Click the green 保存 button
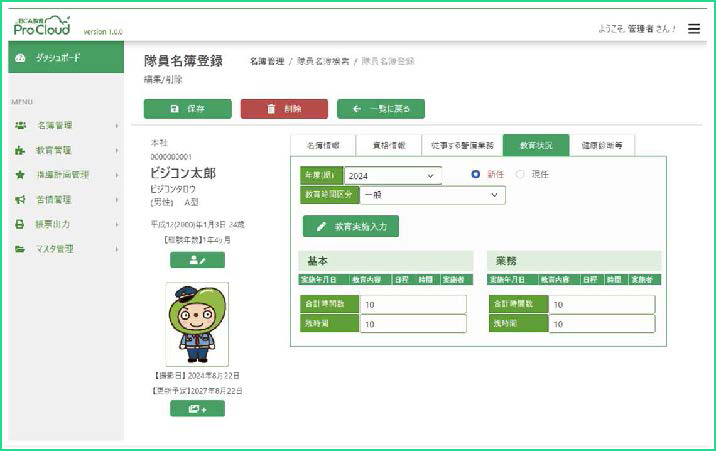 pos(187,109)
